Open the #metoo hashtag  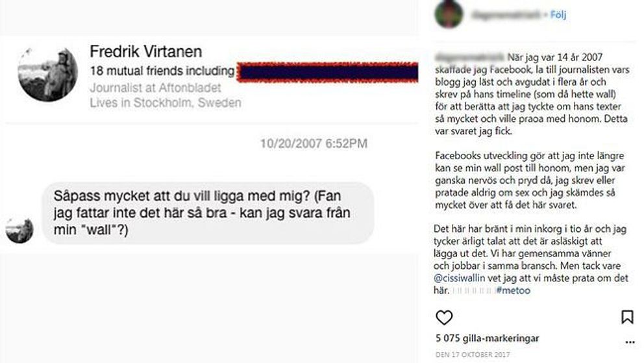point(513,290)
